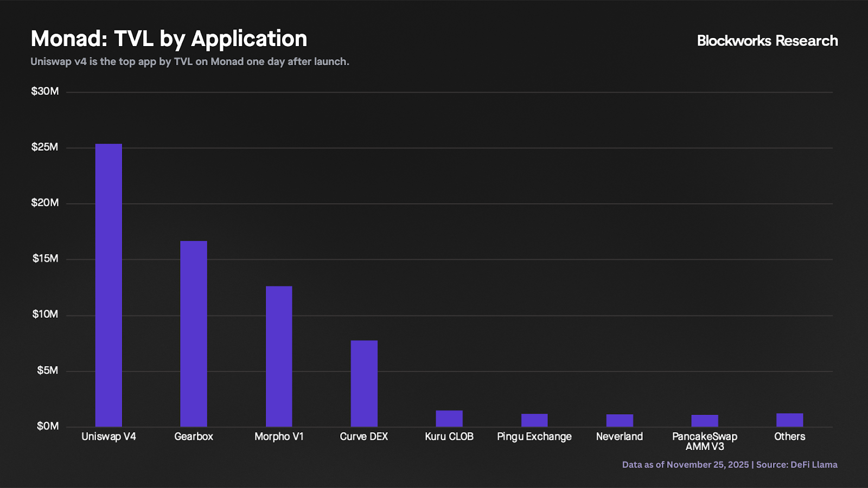868x488 pixels.
Task: Click the "Monad: TVL by Application" chart title
Action: coord(169,39)
